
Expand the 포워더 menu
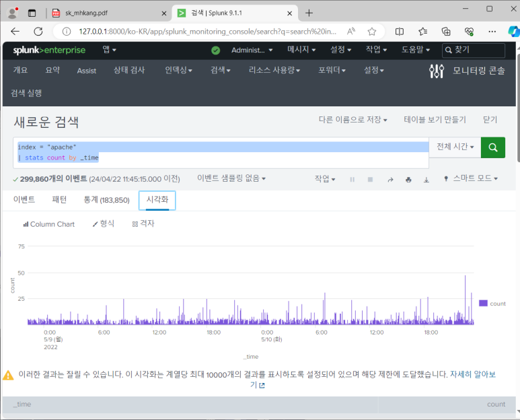332,70
